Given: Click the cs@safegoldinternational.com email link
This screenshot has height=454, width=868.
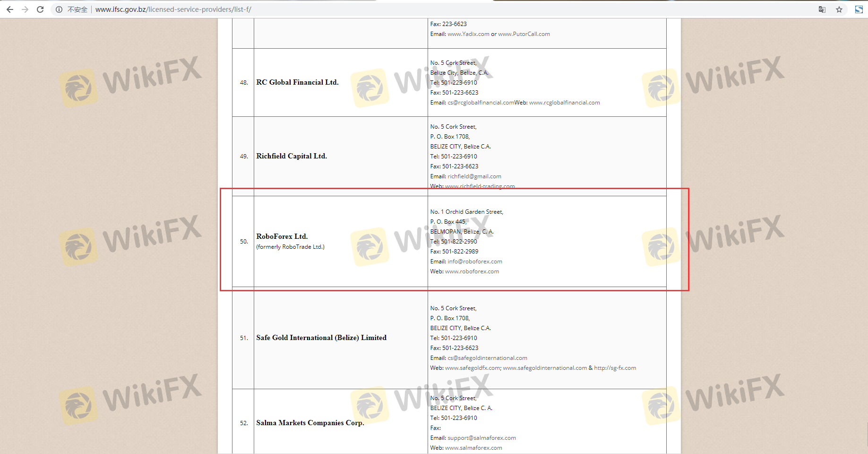Looking at the screenshot, I should tap(487, 358).
